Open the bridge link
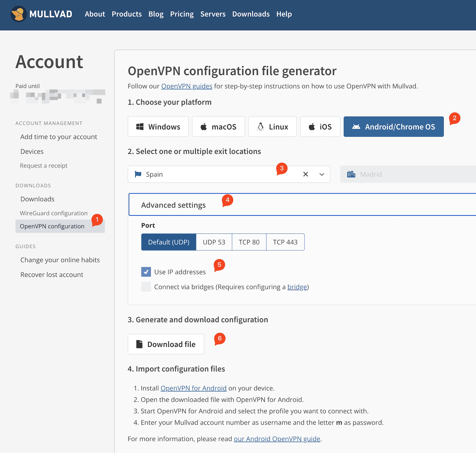Image resolution: width=476 pixels, height=453 pixels. 297,287
